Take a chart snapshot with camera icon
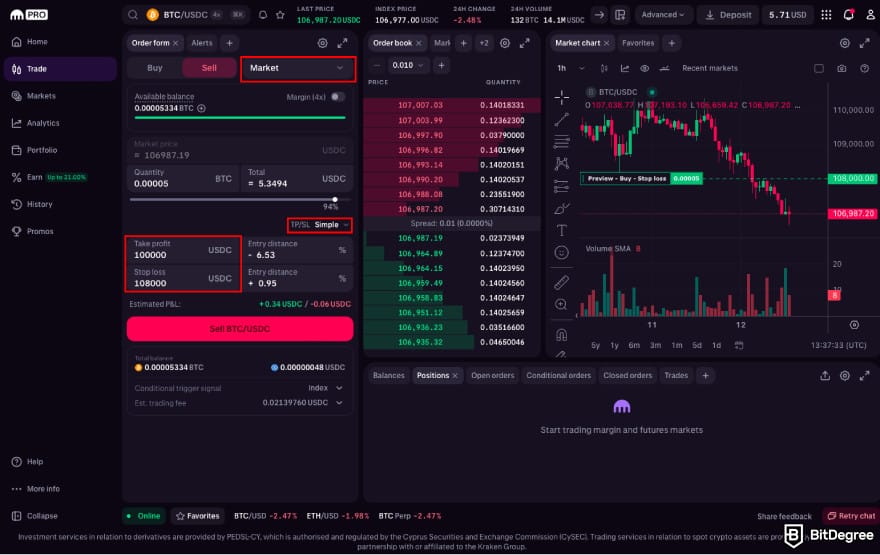880x555 pixels. point(841,68)
